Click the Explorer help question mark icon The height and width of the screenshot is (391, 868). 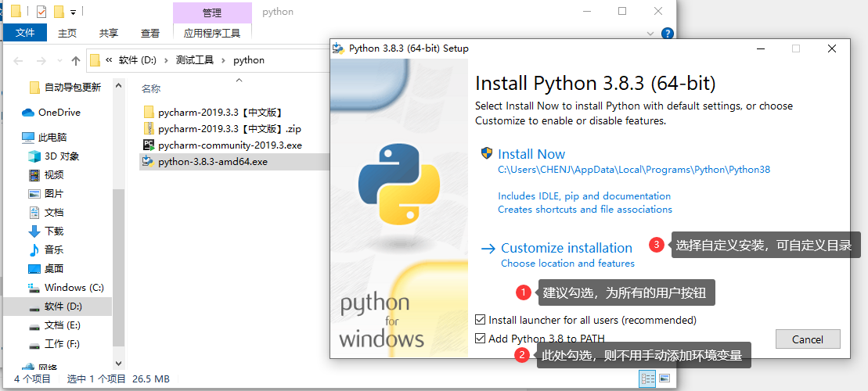click(x=668, y=34)
